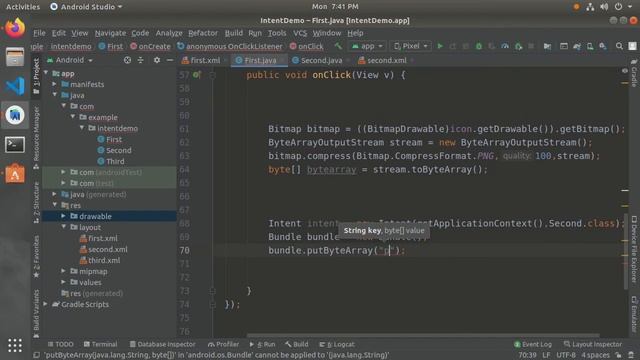640x360 pixels.
Task: Click the editor horizontal scrollbar
Action: (x=424, y=336)
